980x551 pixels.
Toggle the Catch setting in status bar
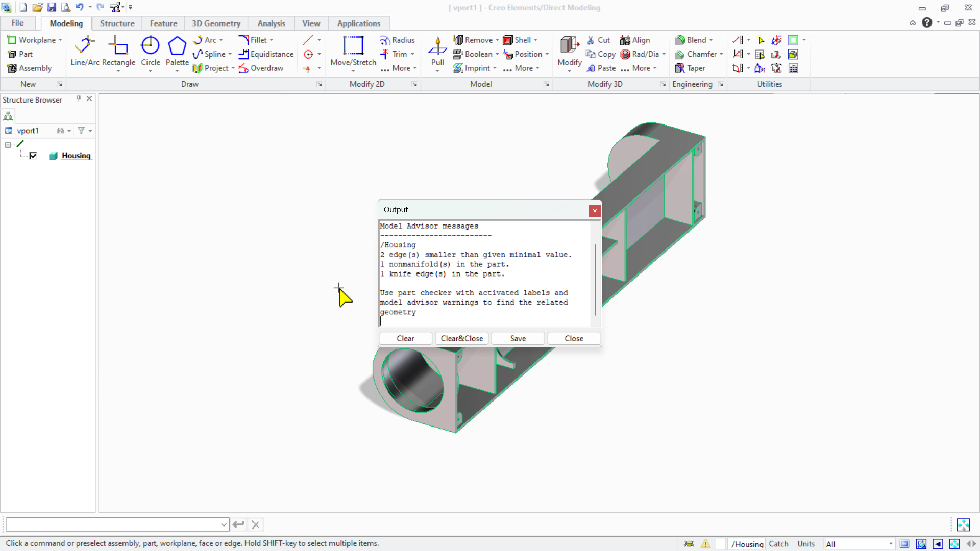(x=778, y=544)
